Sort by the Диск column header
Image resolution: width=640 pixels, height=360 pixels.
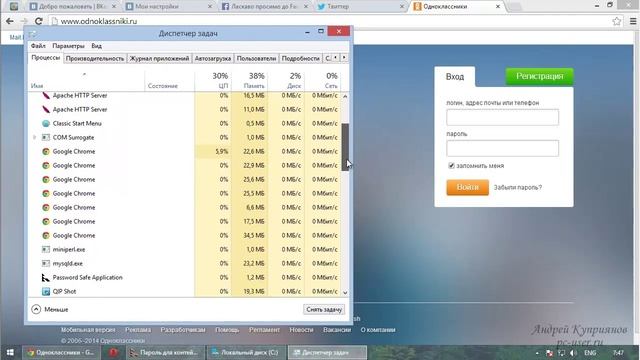[286, 80]
